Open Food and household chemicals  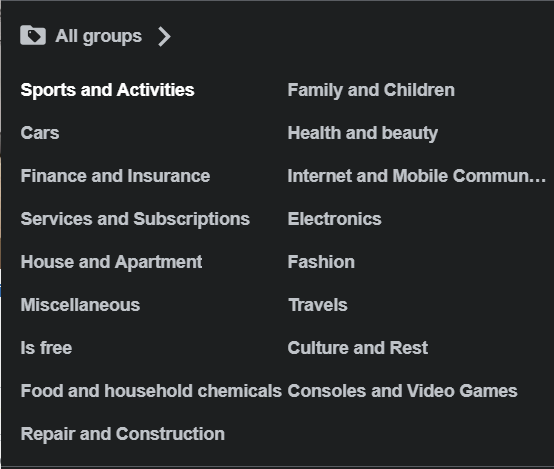tap(151, 391)
